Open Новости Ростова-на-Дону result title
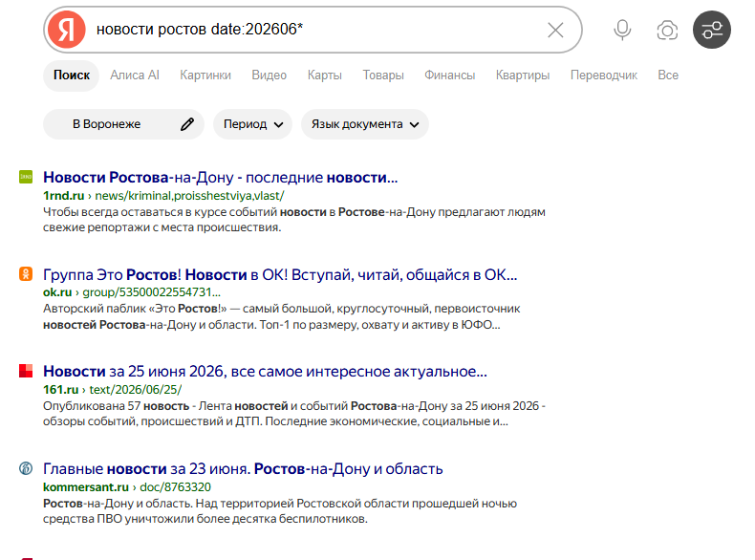This screenshot has height=560, width=755. 221,177
